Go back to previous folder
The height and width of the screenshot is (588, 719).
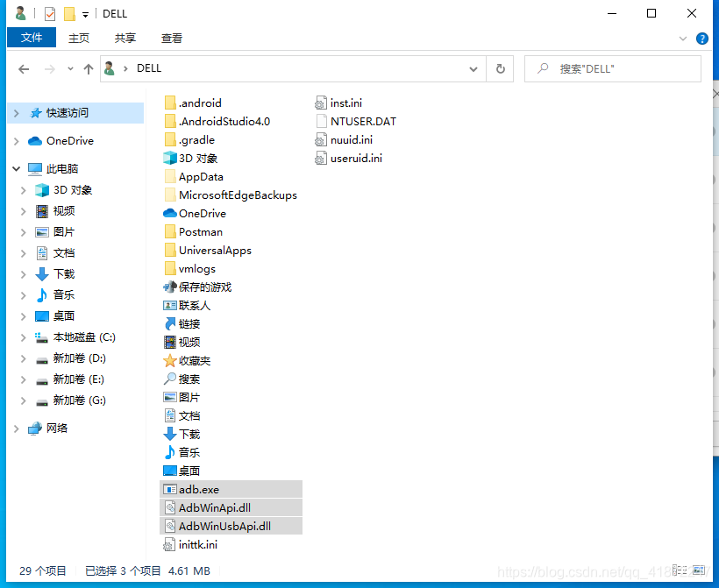pyautogui.click(x=24, y=69)
